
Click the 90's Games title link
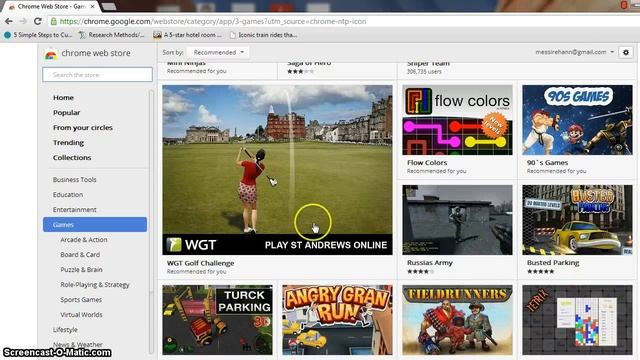[547, 162]
